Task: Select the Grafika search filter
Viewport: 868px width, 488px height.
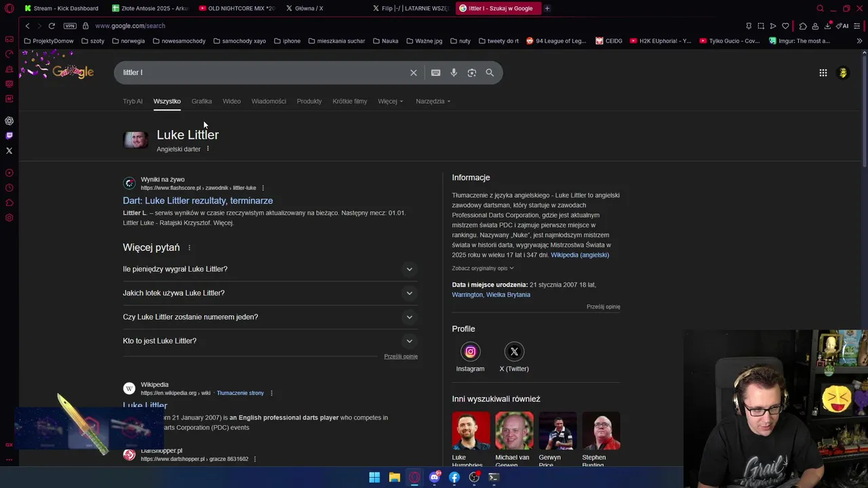Action: coord(201,101)
